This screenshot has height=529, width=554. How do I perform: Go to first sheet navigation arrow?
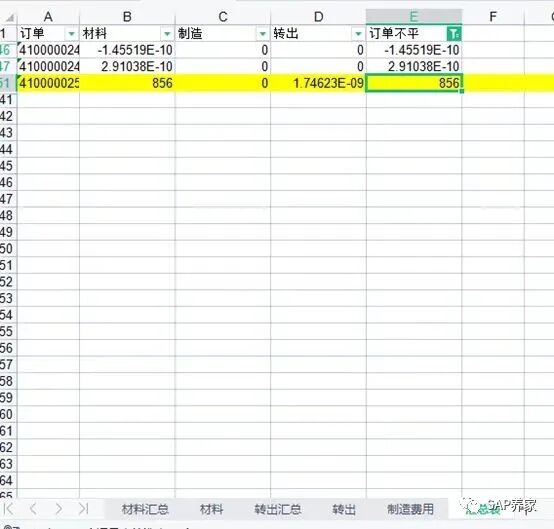[x=8, y=509]
